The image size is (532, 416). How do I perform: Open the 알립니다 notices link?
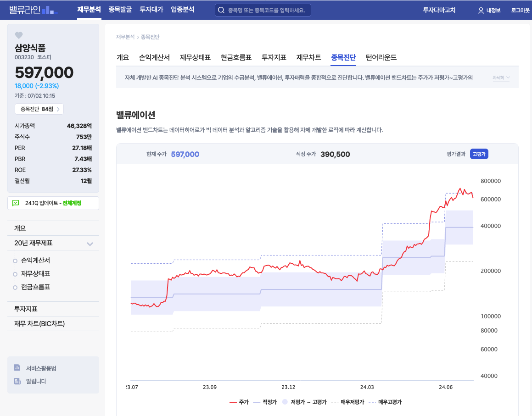(x=36, y=382)
